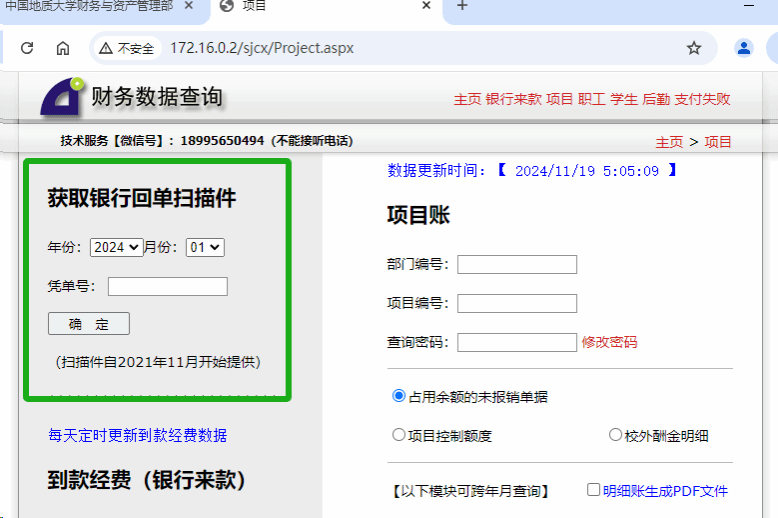Image resolution: width=778 pixels, height=518 pixels.
Task: Click the browser reload icon
Action: (x=27, y=48)
